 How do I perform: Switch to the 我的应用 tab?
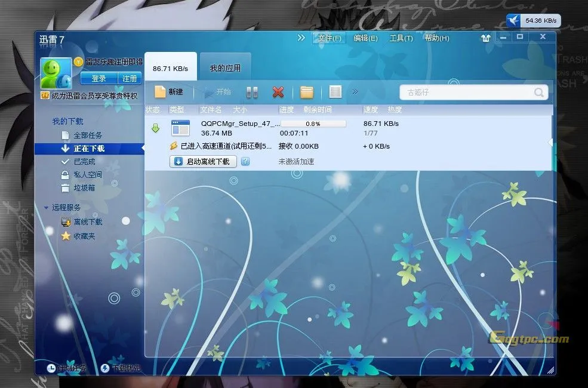click(225, 68)
